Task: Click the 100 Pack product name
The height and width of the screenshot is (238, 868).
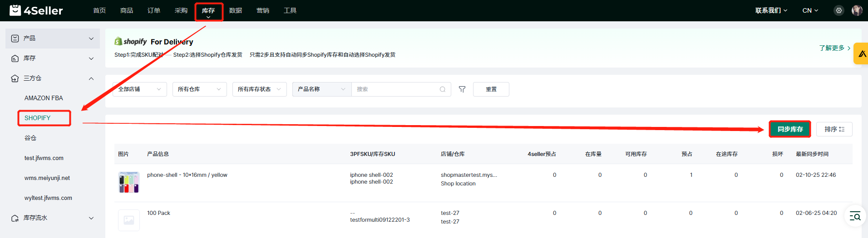Action: point(158,213)
